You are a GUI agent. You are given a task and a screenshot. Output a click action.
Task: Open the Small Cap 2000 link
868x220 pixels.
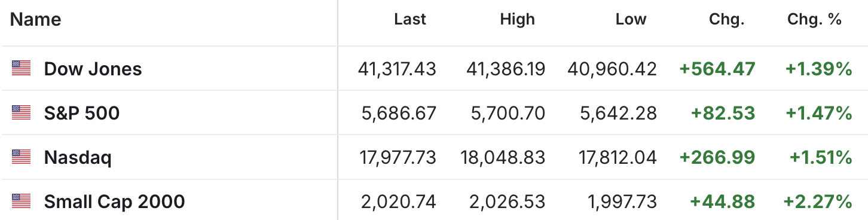click(x=114, y=202)
